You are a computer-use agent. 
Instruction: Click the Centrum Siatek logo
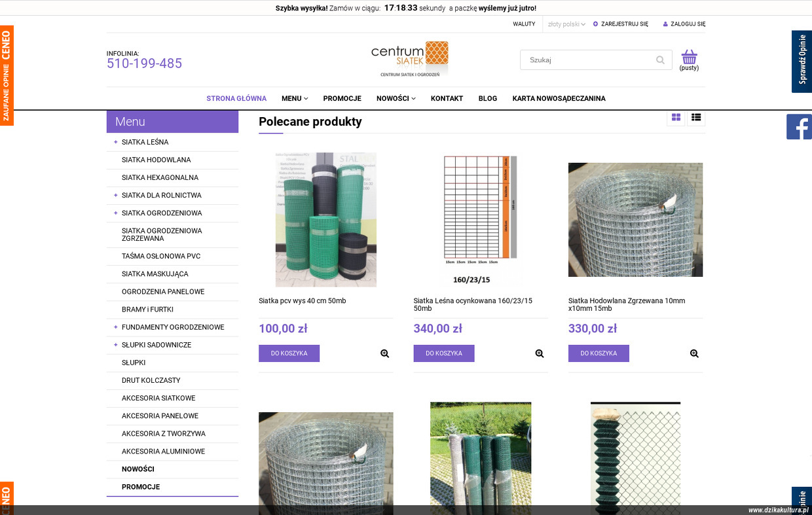coord(410,59)
